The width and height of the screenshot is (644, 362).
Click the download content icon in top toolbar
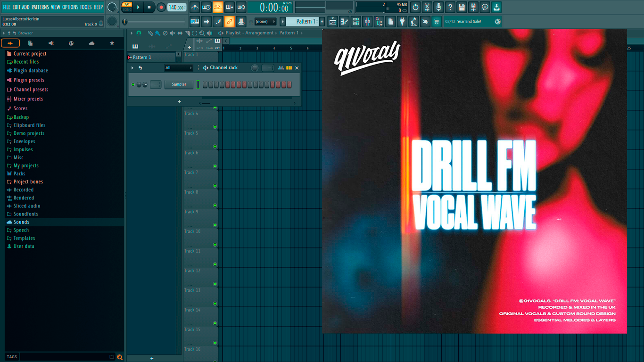pos(496,7)
